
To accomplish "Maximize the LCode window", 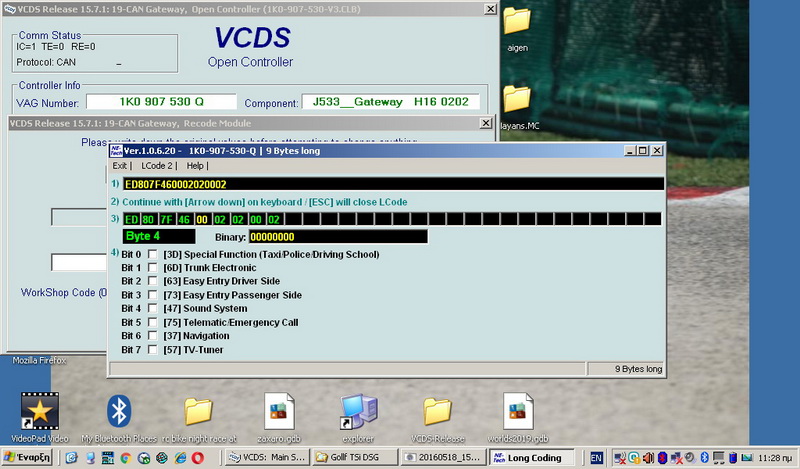I will pos(643,151).
